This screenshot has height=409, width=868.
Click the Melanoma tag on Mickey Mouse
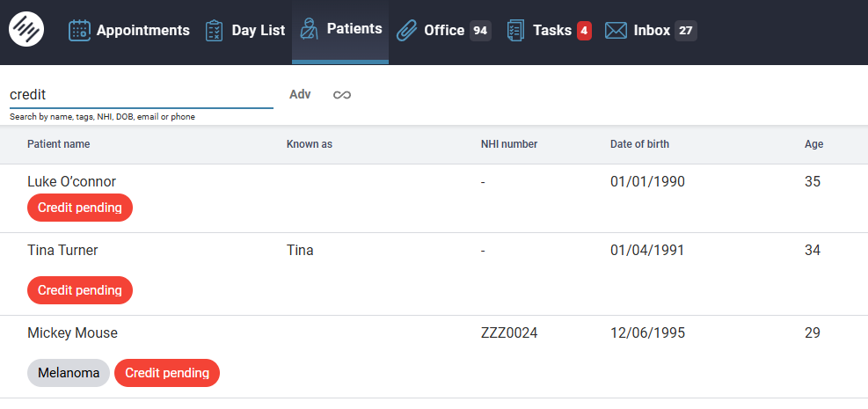pos(69,373)
